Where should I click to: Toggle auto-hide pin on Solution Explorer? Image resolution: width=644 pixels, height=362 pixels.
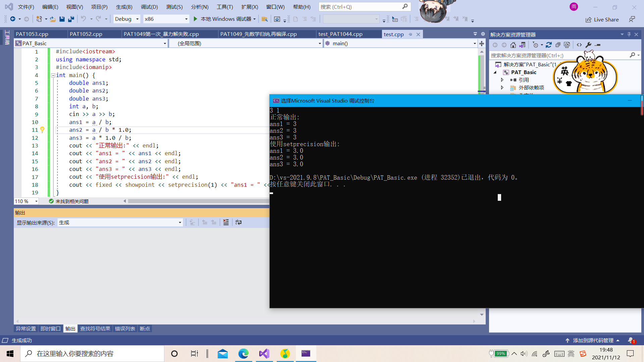629,34
